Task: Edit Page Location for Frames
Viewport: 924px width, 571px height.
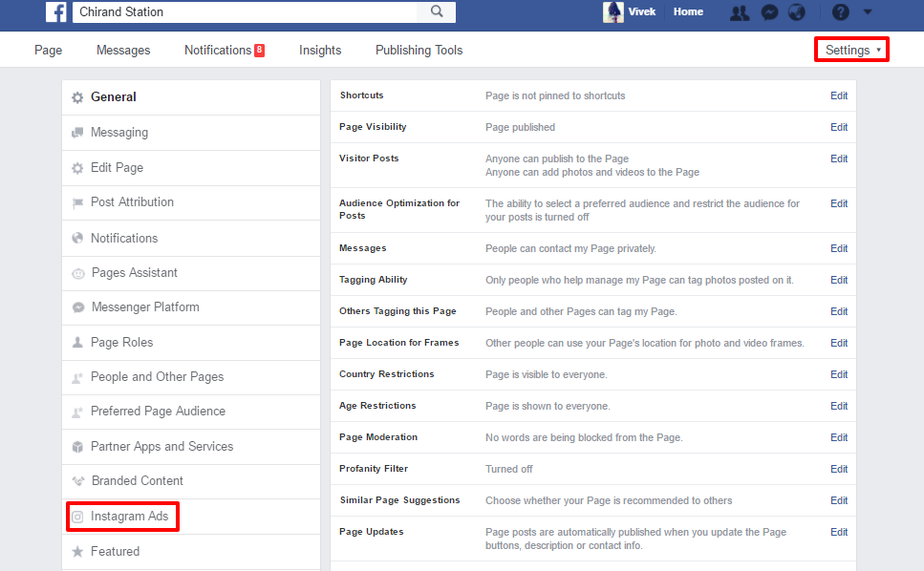Action: [x=839, y=343]
